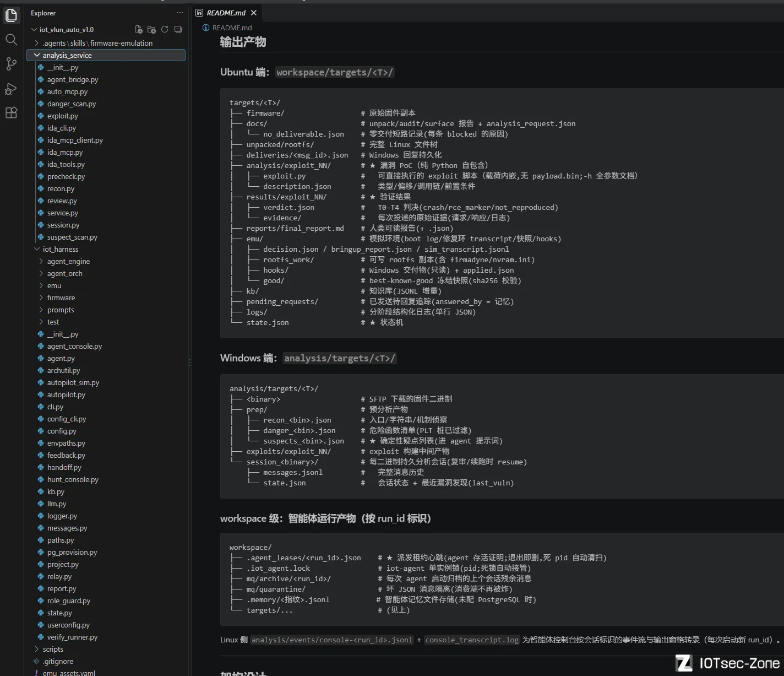This screenshot has height=676, width=784.
Task: Click the New Folder icon in Explorer
Action: (151, 30)
